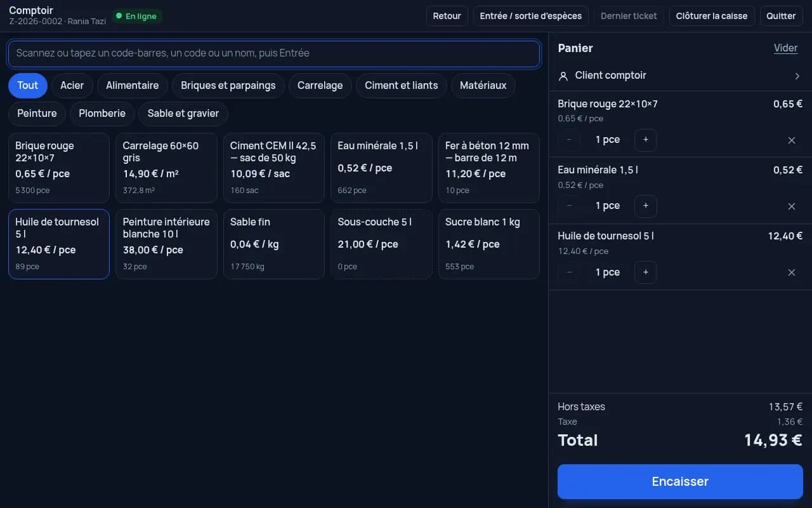Filter by Ciment et liants
The image size is (812, 508).
(402, 85)
